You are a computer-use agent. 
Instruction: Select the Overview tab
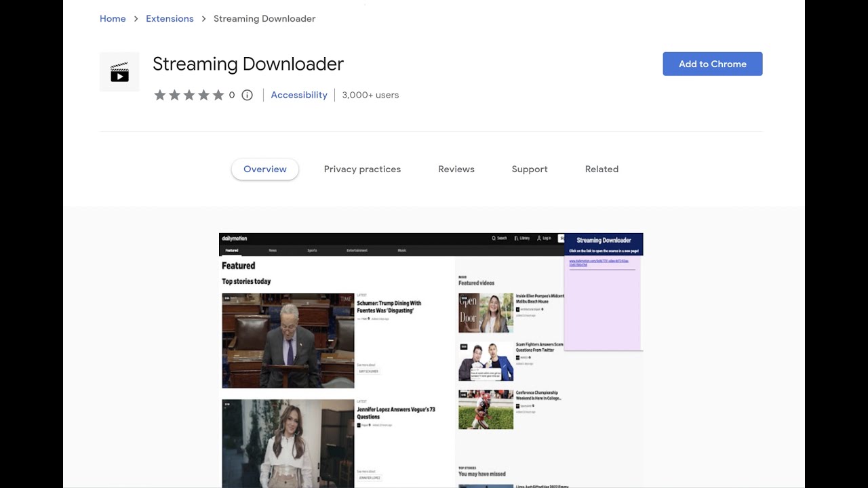265,169
